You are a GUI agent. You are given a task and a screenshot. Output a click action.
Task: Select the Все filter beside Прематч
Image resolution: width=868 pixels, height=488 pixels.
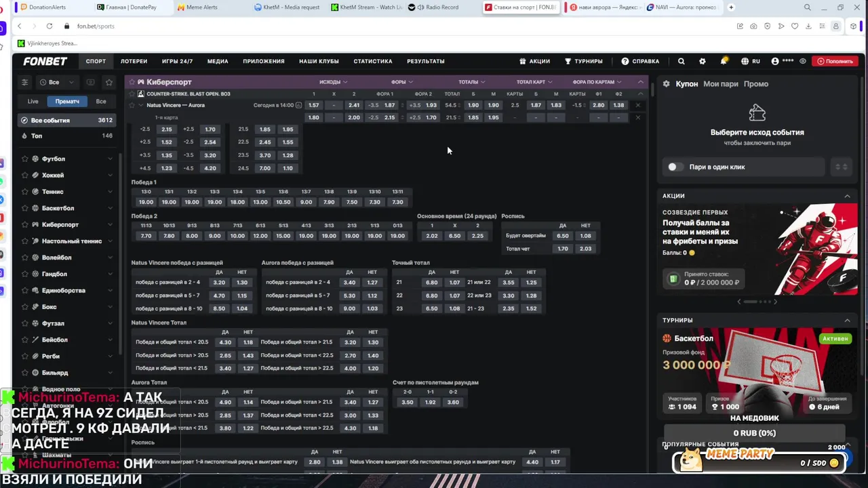point(101,101)
